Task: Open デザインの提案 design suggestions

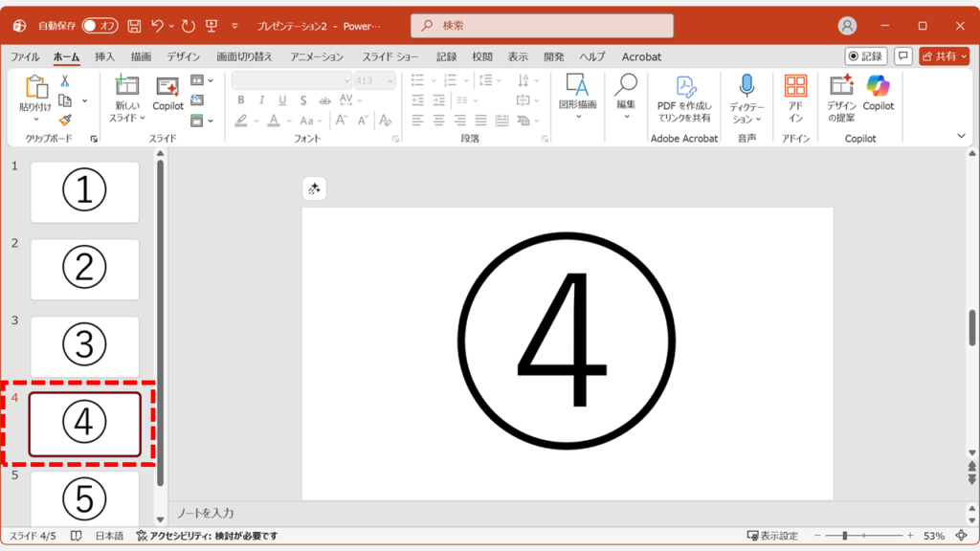Action: coord(841,86)
